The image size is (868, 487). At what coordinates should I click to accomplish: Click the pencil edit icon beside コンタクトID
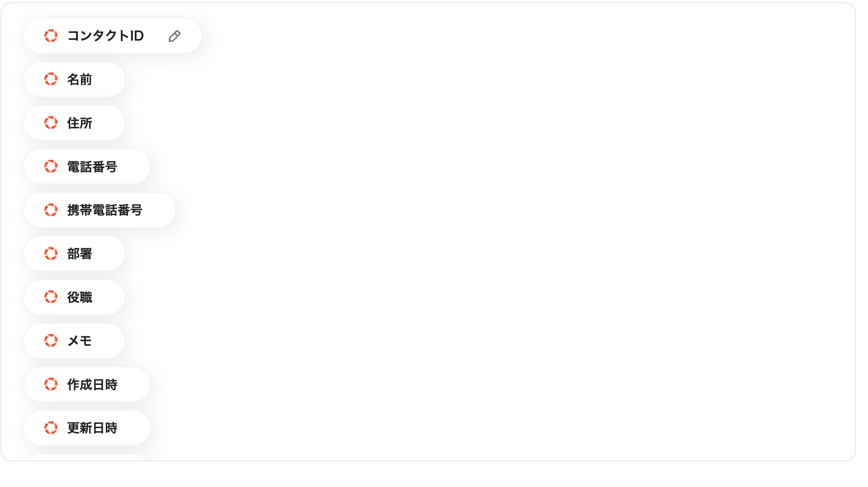pyautogui.click(x=175, y=36)
